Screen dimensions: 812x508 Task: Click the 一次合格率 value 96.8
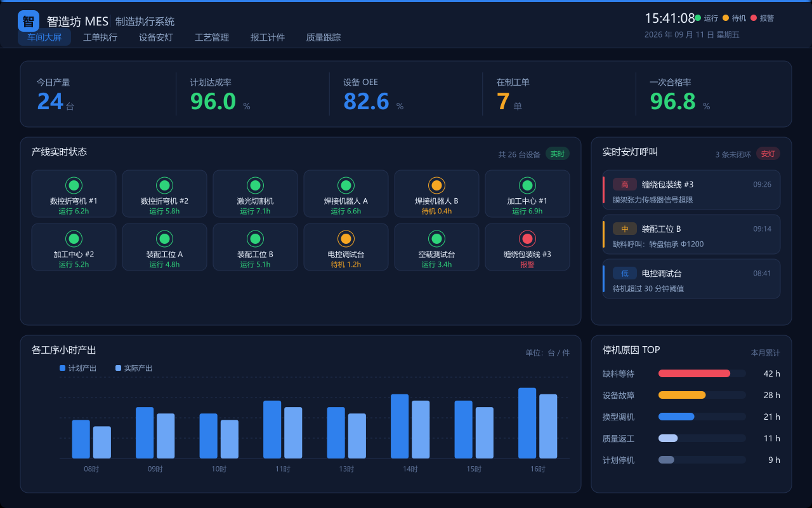tap(672, 102)
